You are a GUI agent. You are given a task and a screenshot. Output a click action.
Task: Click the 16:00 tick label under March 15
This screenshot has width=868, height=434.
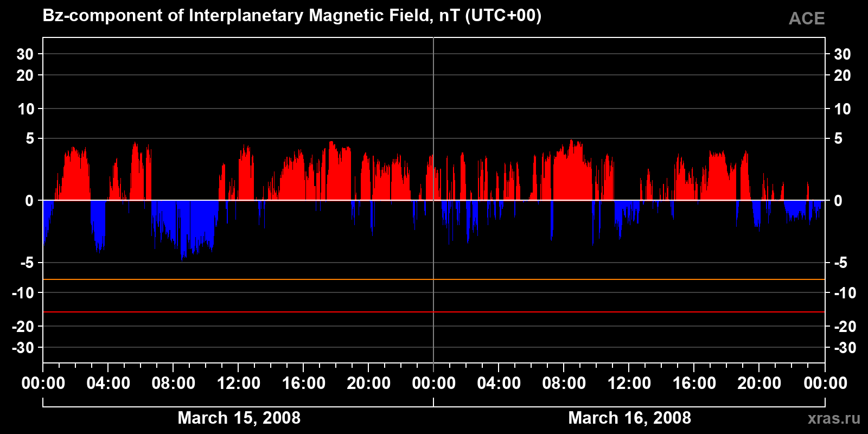coord(304,384)
